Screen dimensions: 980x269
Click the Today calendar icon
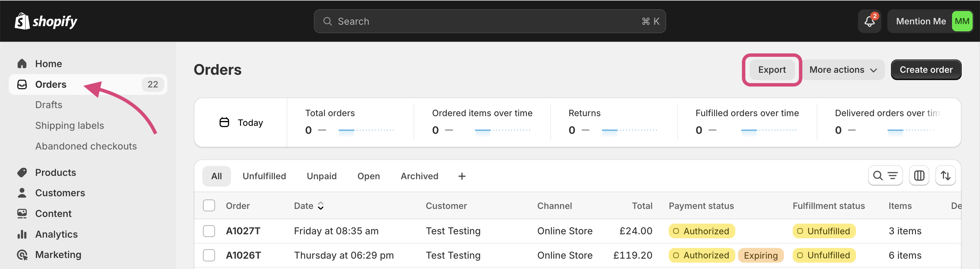coord(224,122)
